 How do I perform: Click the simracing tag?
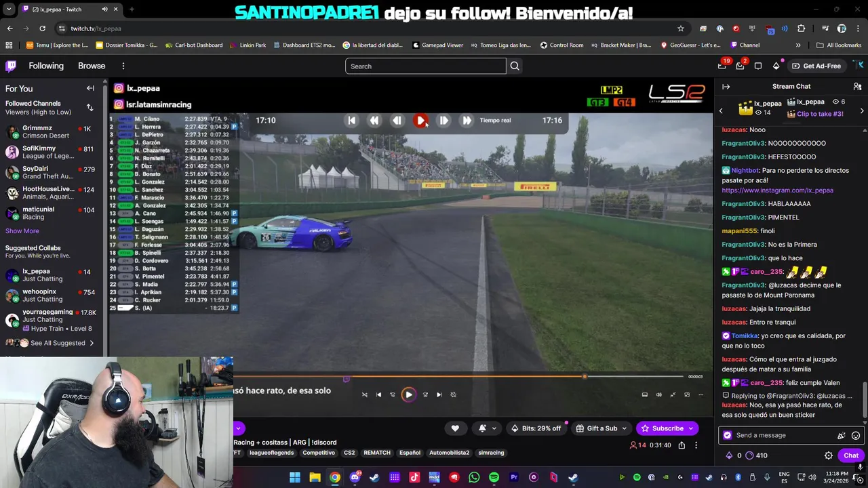coord(491,453)
